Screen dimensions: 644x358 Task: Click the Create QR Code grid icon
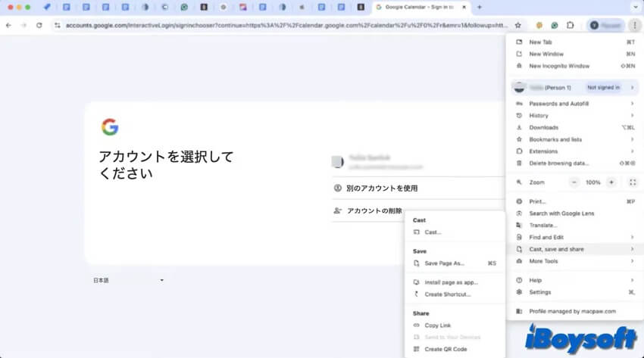pyautogui.click(x=417, y=349)
